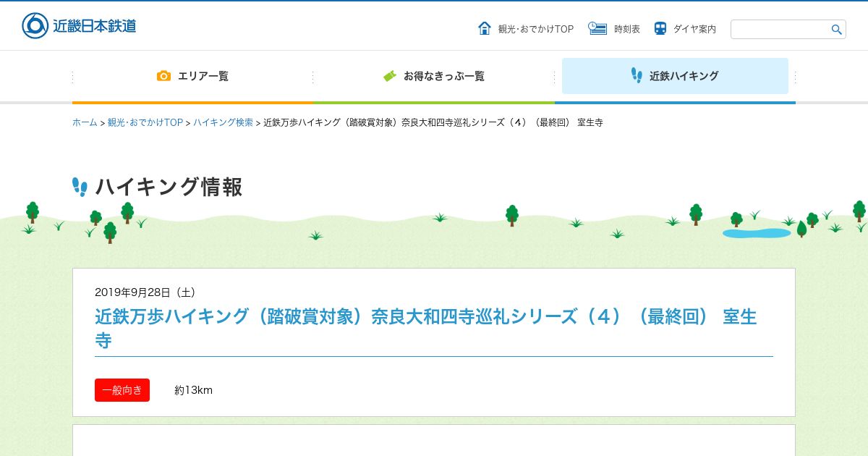Click the camera icon in エリア一覧 tab
The width and height of the screenshot is (868, 456).
click(x=164, y=75)
